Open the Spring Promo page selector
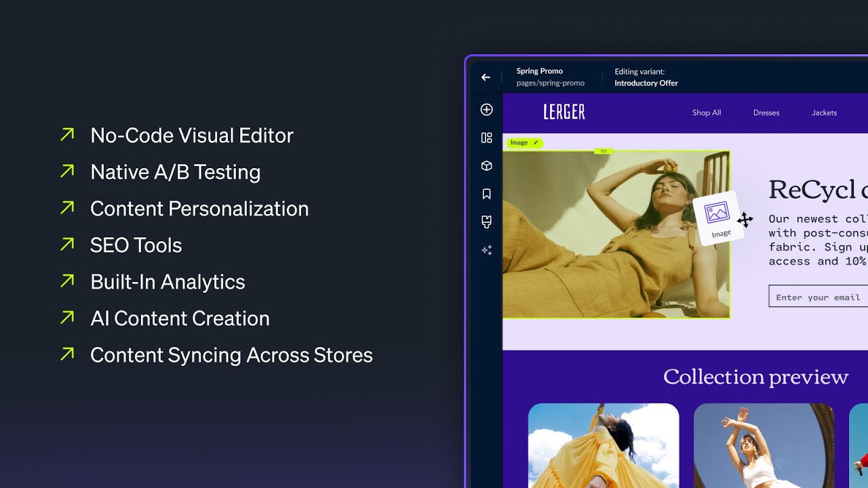This screenshot has height=488, width=868. tap(550, 76)
